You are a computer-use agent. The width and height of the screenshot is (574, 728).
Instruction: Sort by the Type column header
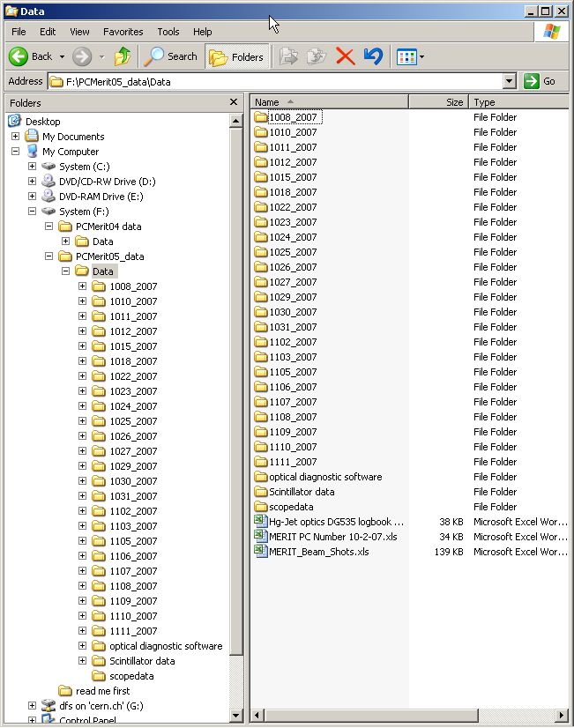click(x=518, y=101)
